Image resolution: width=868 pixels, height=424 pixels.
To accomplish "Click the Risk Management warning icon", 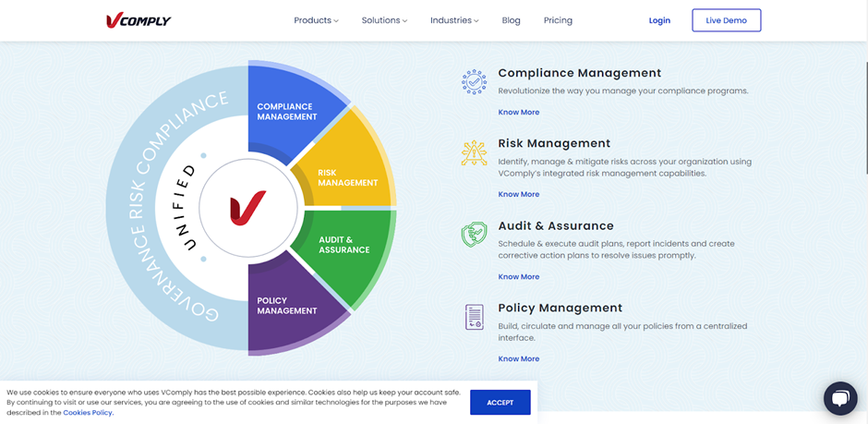I will point(474,153).
